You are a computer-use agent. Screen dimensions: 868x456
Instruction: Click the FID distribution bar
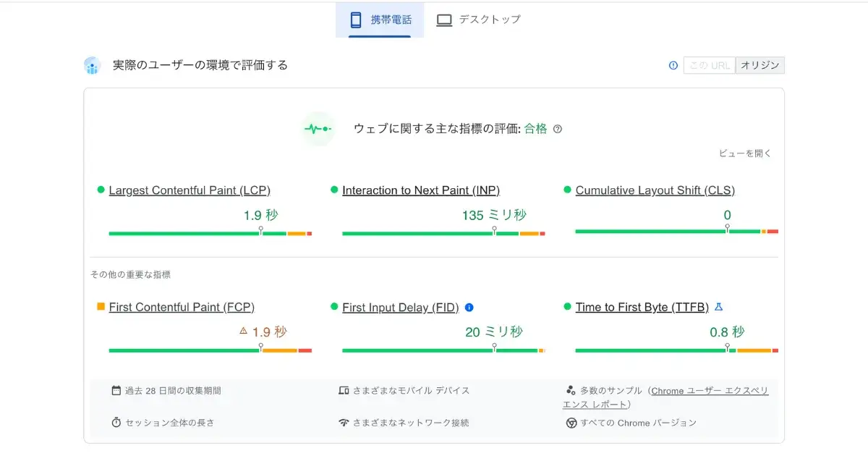443,350
